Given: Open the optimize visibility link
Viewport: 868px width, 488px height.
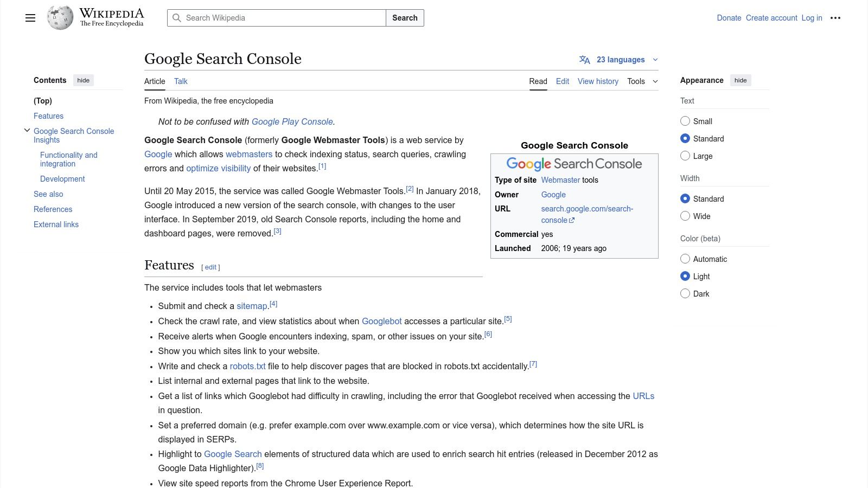Looking at the screenshot, I should 219,168.
